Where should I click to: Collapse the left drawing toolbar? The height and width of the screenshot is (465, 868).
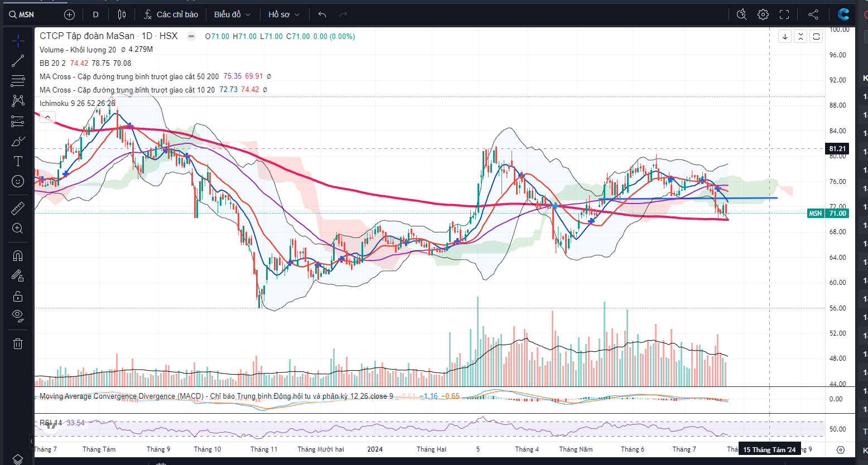(32, 440)
